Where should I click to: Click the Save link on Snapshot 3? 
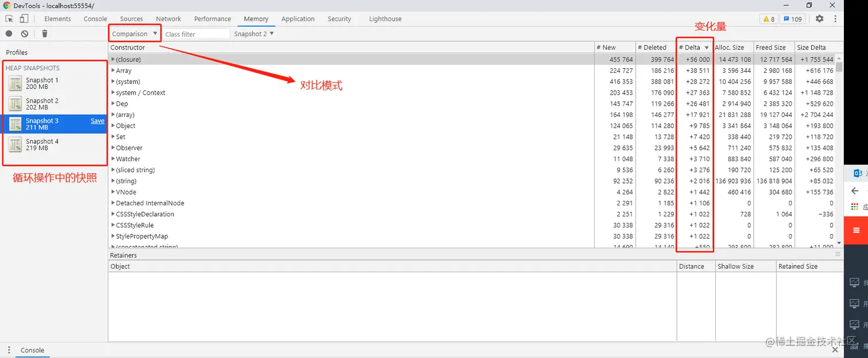[96, 120]
